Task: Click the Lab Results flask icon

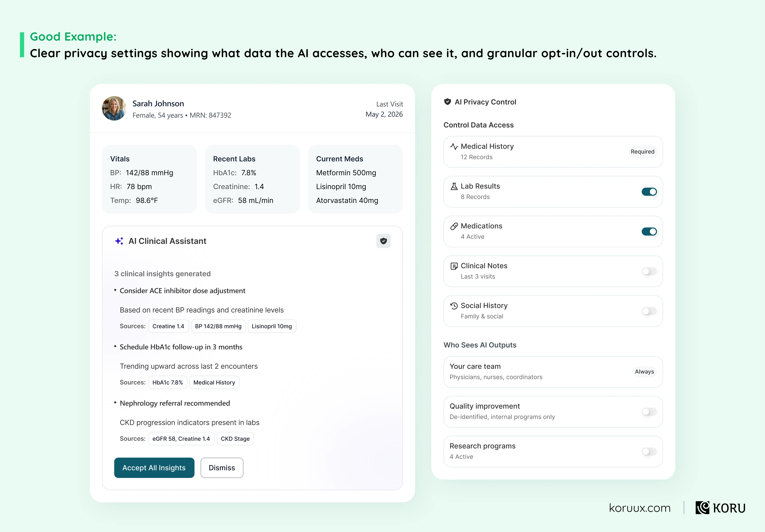Action: pyautogui.click(x=454, y=186)
